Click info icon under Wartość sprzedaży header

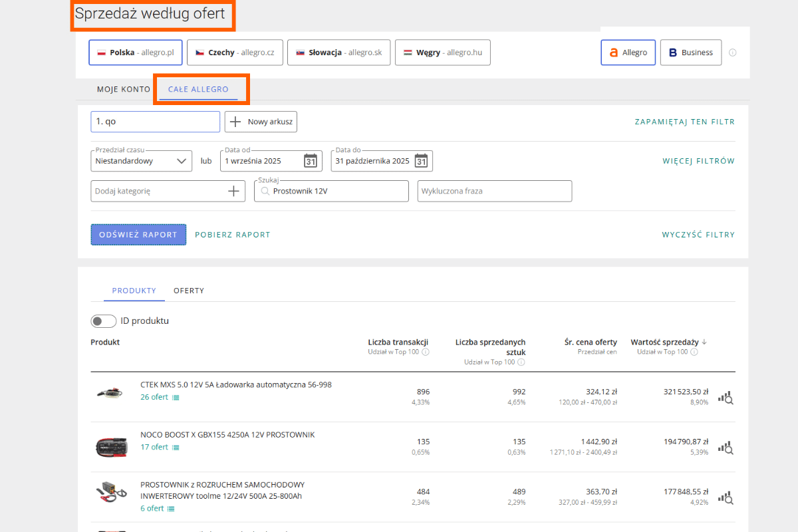tap(695, 352)
